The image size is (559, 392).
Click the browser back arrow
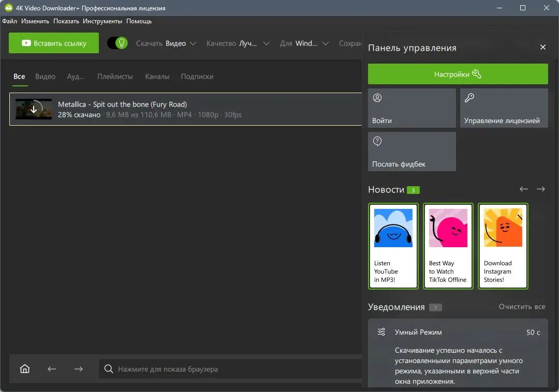coord(52,369)
